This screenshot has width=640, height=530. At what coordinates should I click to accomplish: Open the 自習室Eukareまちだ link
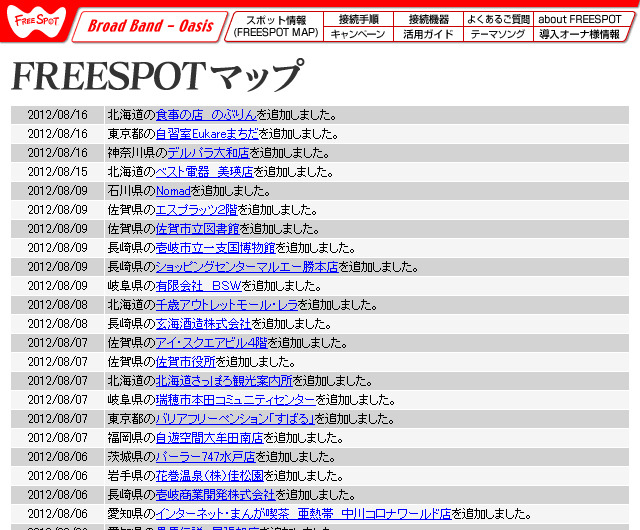(207, 134)
